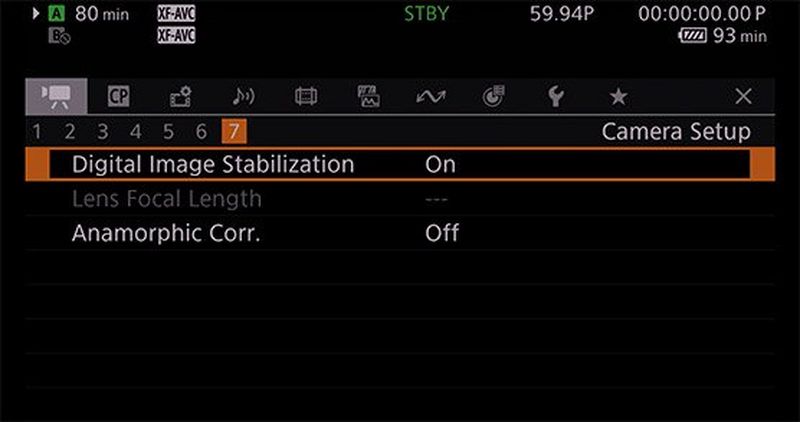Open the Custom Picture (CP) menu tab
The height and width of the screenshot is (422, 800).
pos(119,96)
